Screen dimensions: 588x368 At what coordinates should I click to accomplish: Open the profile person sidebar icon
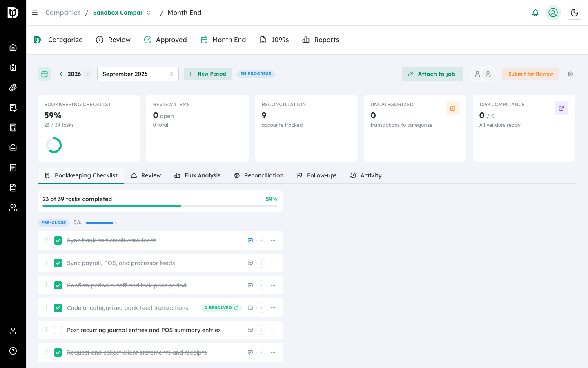click(x=13, y=331)
